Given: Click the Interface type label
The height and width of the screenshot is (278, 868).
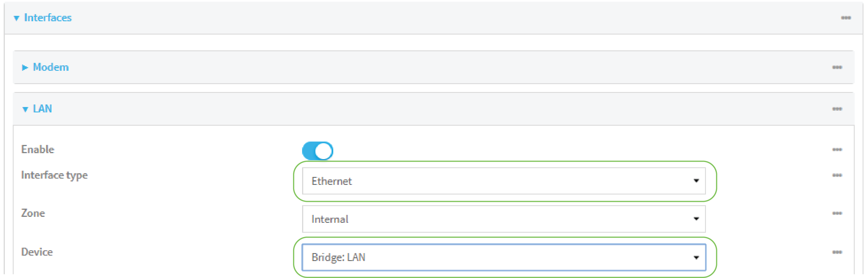Looking at the screenshot, I should tap(54, 175).
